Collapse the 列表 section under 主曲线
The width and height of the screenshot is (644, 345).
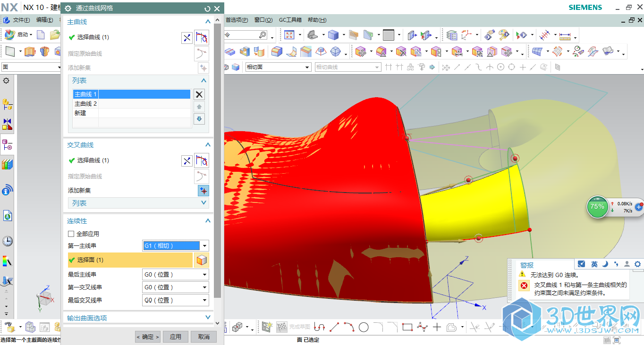204,81
